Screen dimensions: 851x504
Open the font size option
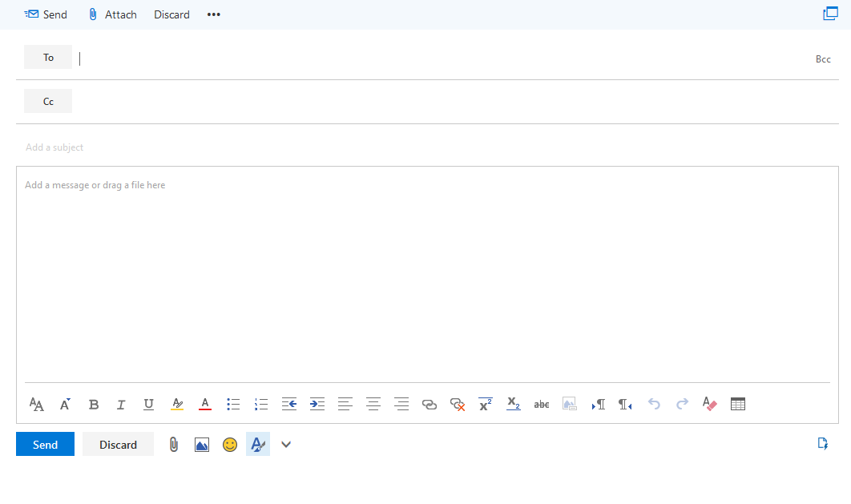pos(65,404)
